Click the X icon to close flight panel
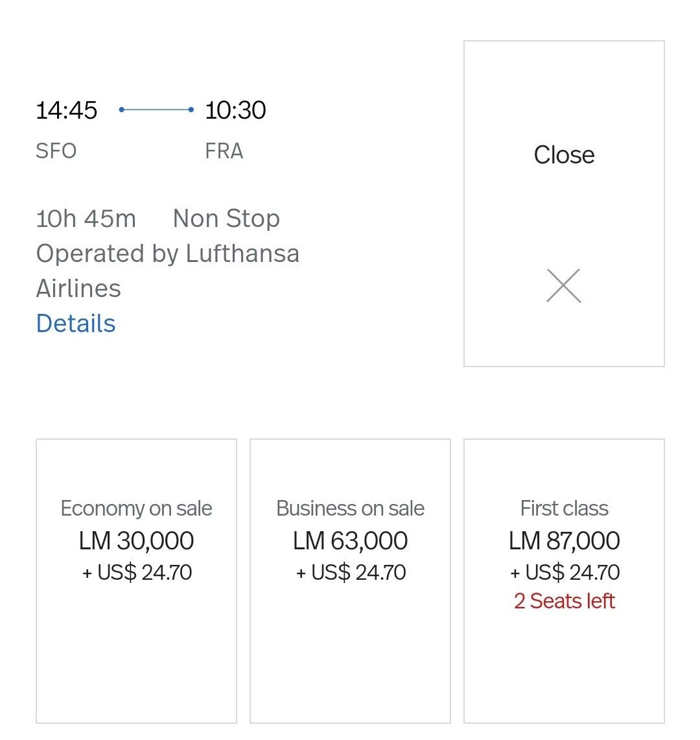Viewport: 700px width, 740px height. click(563, 286)
